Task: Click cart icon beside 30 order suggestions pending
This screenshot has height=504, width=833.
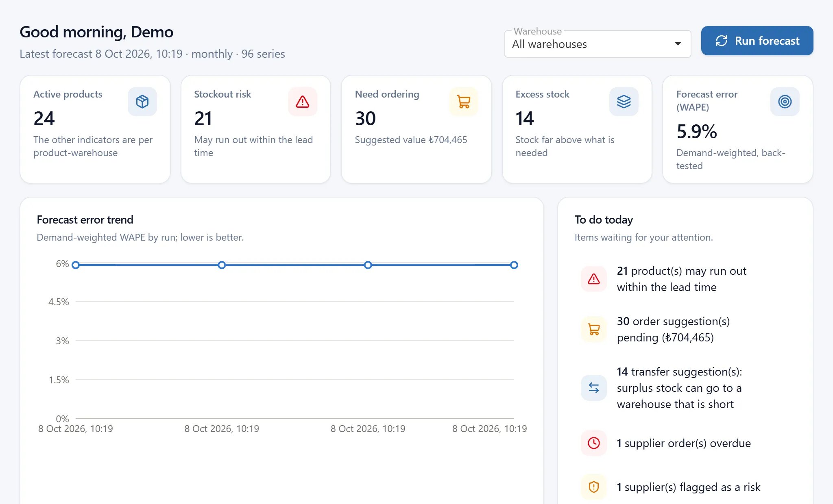Action: [x=594, y=329]
